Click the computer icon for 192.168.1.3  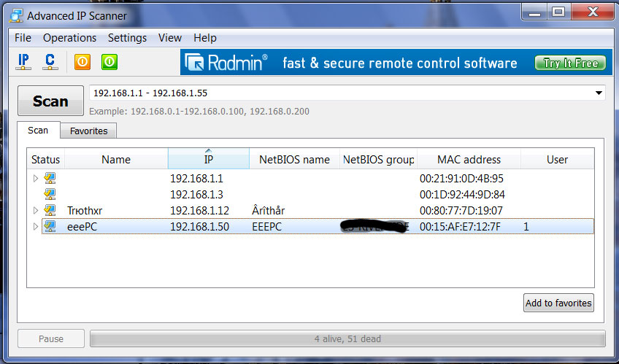50,194
